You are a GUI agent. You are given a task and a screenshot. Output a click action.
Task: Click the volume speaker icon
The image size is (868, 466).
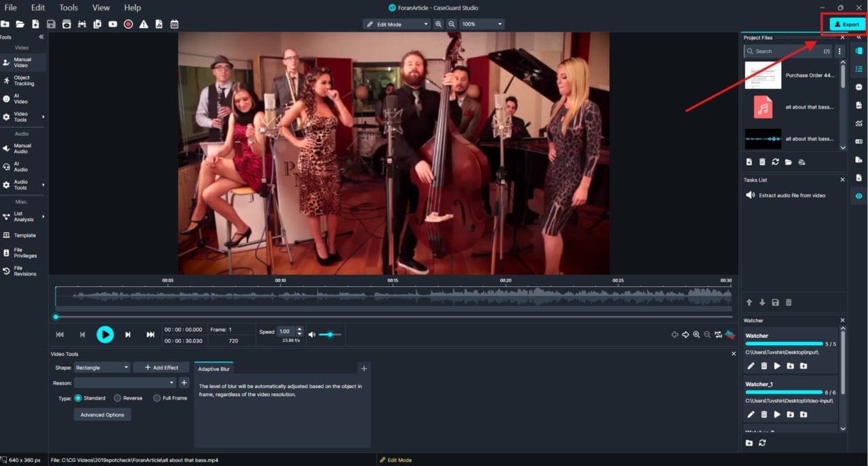pos(312,334)
